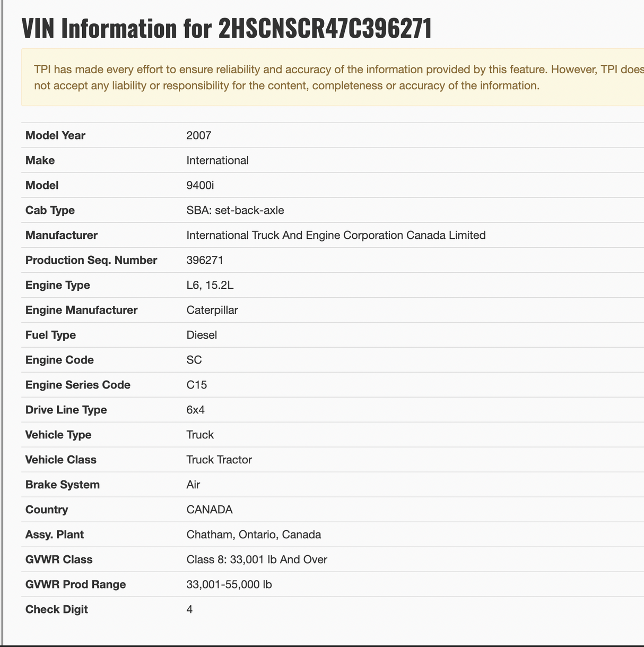Click the Caterpillar engine manufacturer value
Image resolution: width=644 pixels, height=647 pixels.
[212, 310]
